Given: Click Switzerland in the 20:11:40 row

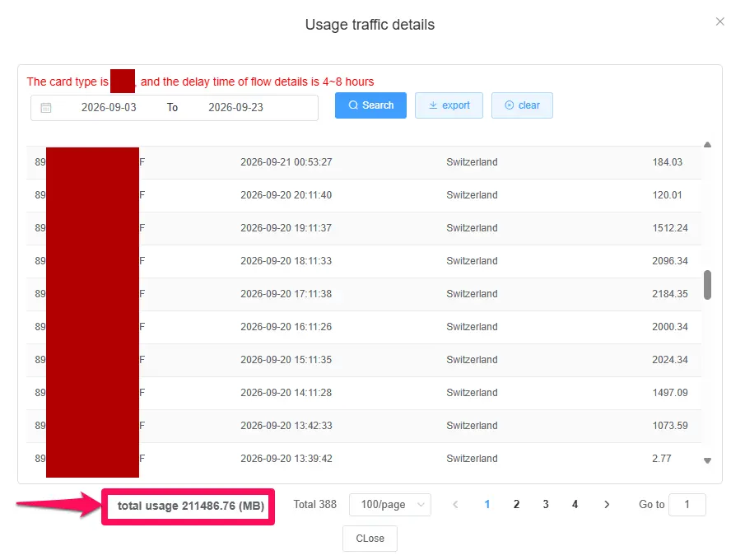Looking at the screenshot, I should point(472,195).
